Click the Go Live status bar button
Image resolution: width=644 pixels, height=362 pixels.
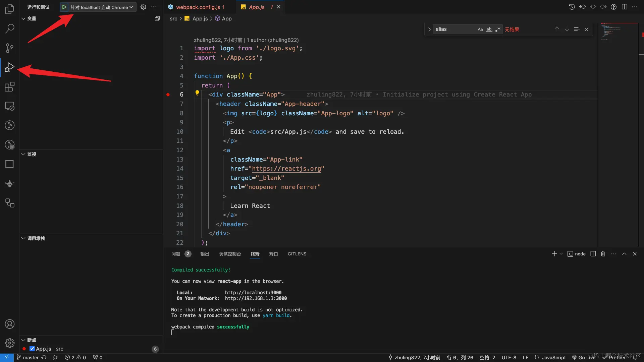(x=584, y=358)
